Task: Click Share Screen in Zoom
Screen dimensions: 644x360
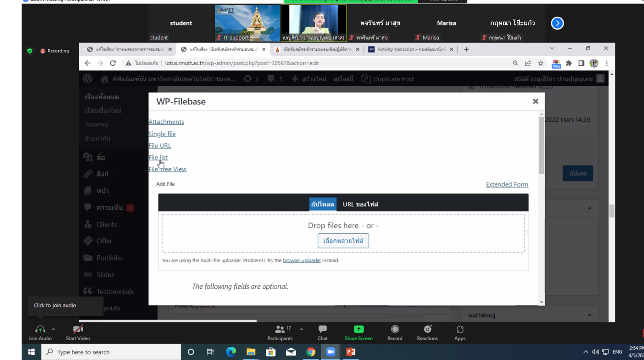Action: pos(358,333)
